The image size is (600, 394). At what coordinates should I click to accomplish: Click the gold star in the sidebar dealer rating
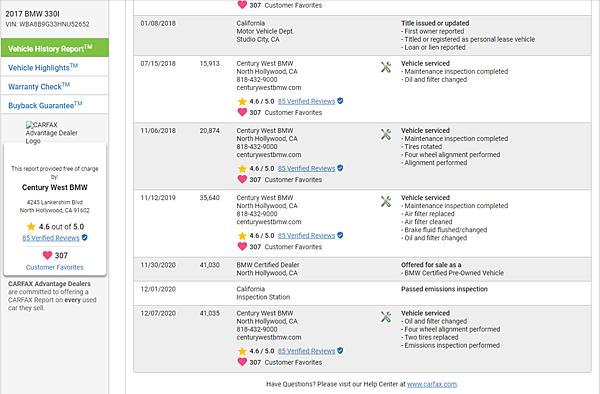31,226
